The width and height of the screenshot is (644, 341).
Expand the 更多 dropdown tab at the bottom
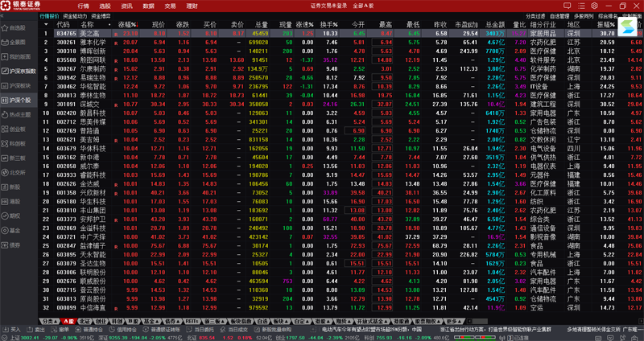(x=454, y=322)
